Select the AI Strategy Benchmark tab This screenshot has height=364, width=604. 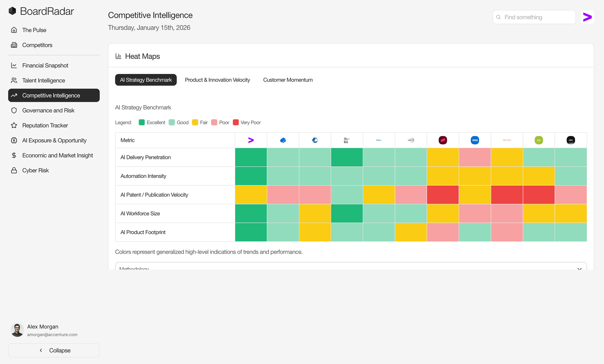coord(146,80)
